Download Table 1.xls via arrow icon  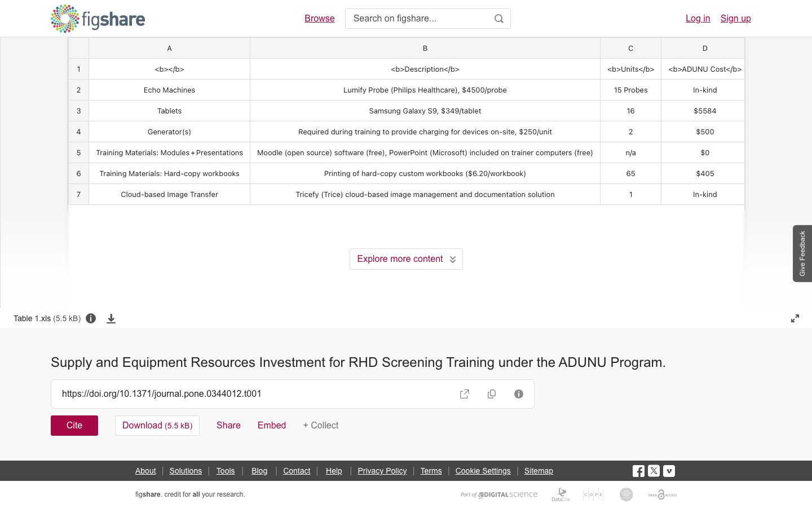pos(111,318)
